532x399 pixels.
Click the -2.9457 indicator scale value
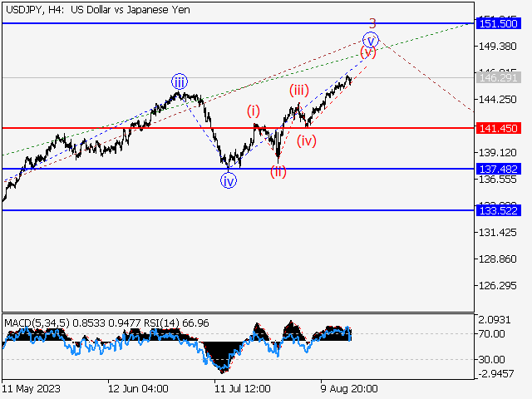pyautogui.click(x=496, y=374)
